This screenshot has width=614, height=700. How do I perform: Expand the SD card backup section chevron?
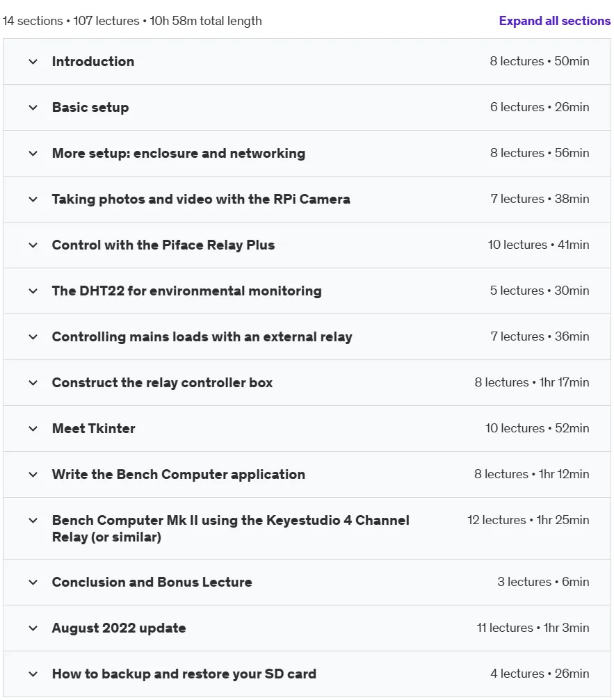click(x=33, y=674)
